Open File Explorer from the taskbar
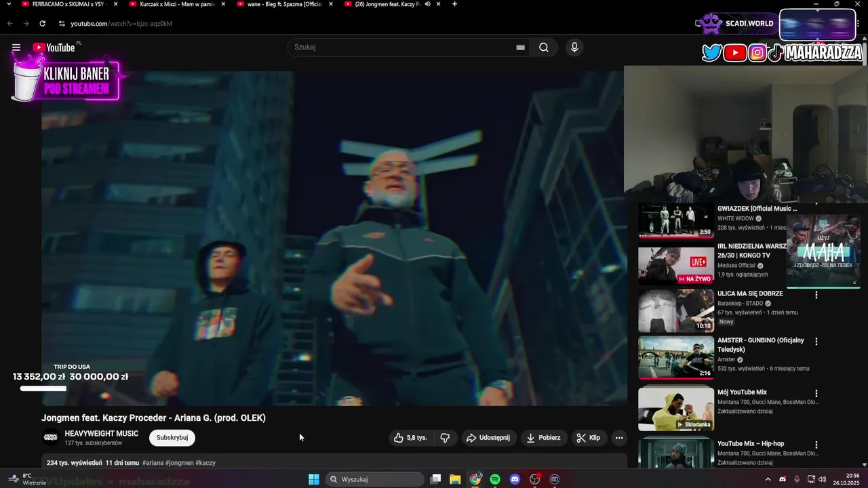The width and height of the screenshot is (868, 488). pyautogui.click(x=455, y=479)
